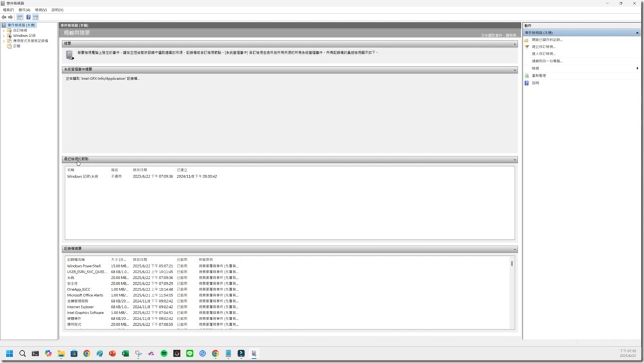Select Windows 記錄 tree item
Screen dimensions: 644x363
(24, 36)
